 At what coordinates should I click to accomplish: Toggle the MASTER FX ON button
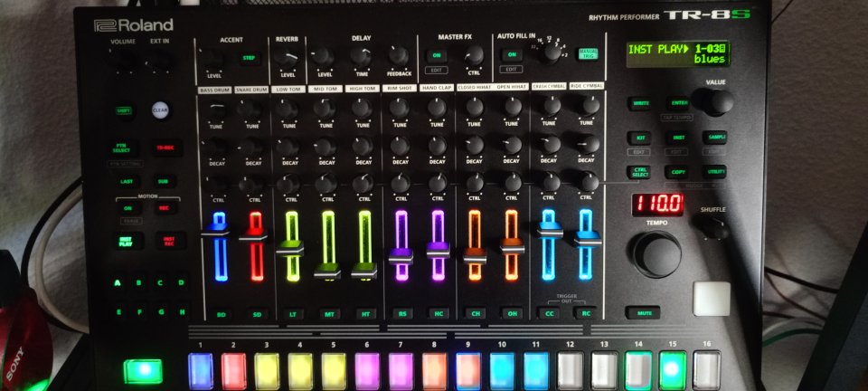[436, 55]
